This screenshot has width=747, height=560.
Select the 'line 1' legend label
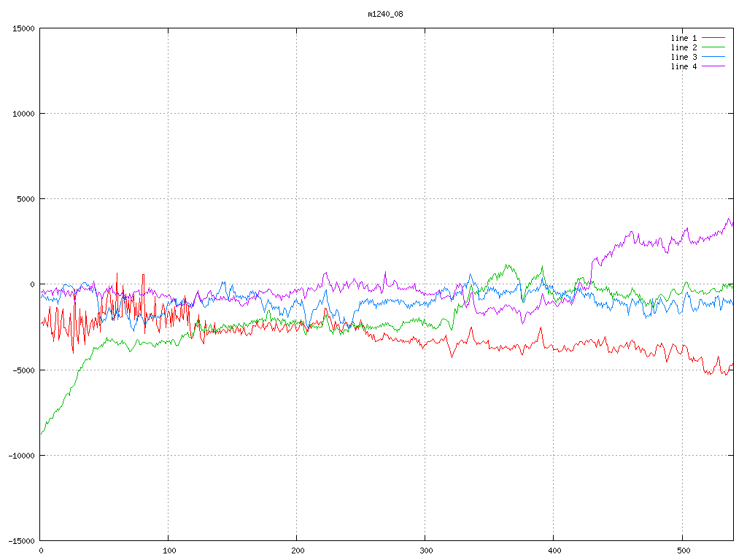(x=684, y=38)
